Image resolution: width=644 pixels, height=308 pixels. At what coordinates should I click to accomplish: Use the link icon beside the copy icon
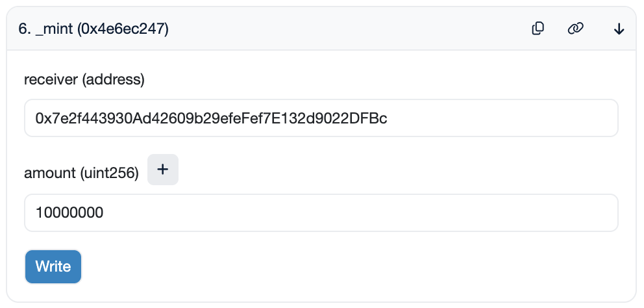point(576,29)
